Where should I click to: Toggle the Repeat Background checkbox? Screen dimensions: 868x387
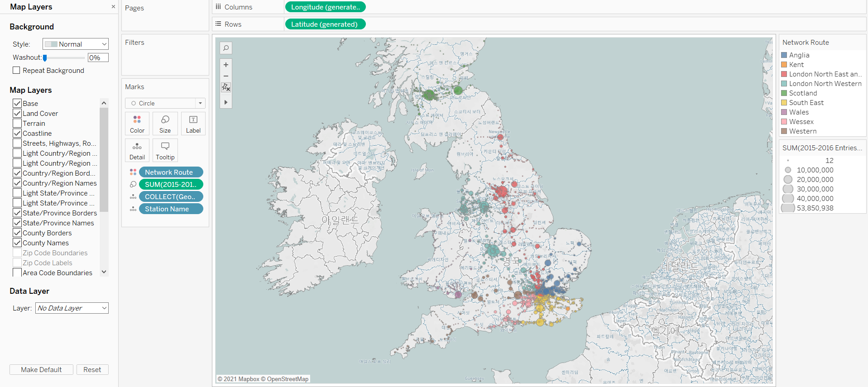17,70
